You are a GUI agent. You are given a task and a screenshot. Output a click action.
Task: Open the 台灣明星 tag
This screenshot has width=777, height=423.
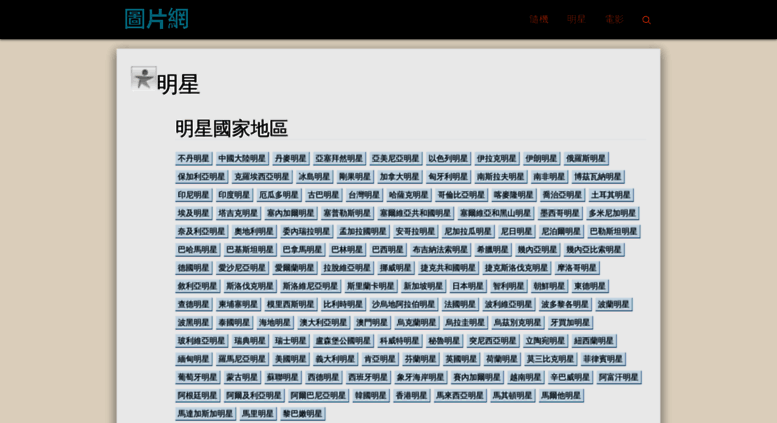(x=364, y=195)
